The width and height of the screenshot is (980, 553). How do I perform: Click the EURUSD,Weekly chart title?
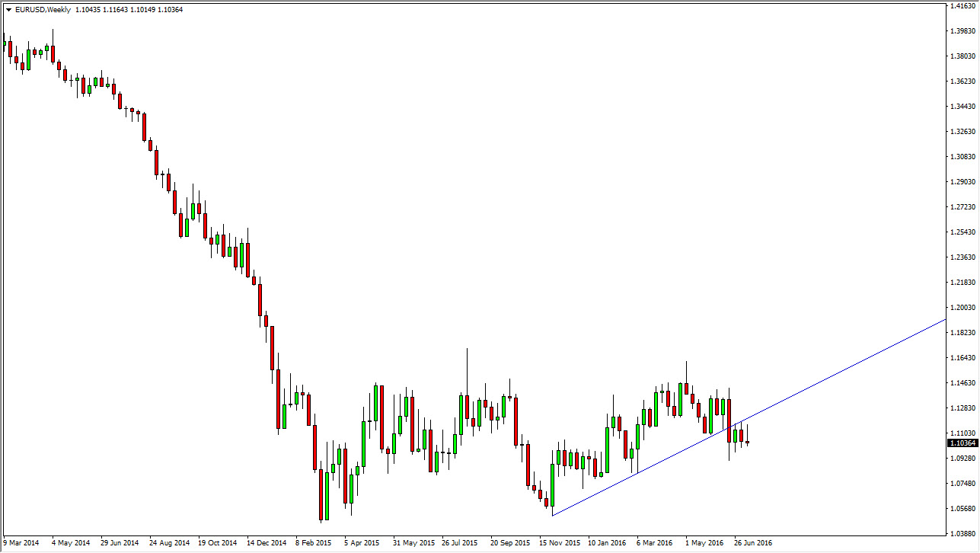(x=43, y=9)
